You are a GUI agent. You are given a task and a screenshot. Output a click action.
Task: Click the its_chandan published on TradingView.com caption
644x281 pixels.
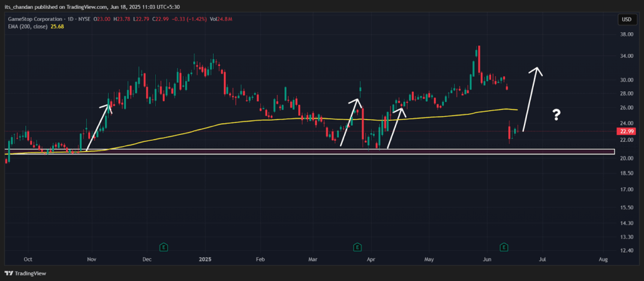[x=92, y=7]
